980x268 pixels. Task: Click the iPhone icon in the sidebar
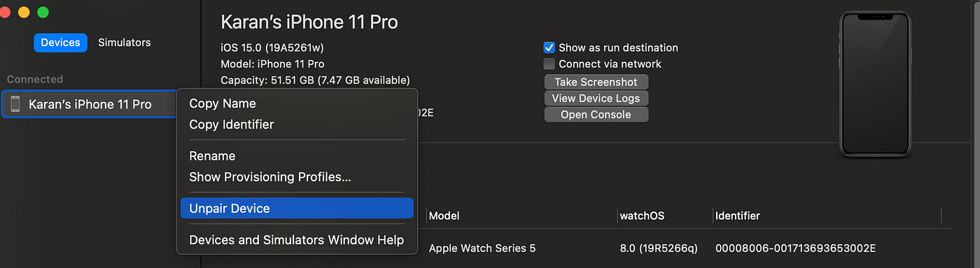click(x=15, y=104)
